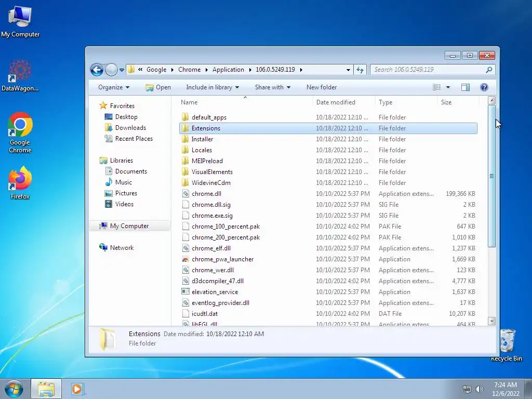Select the Extensions folder icon
The width and height of the screenshot is (532, 399).
[x=185, y=128]
